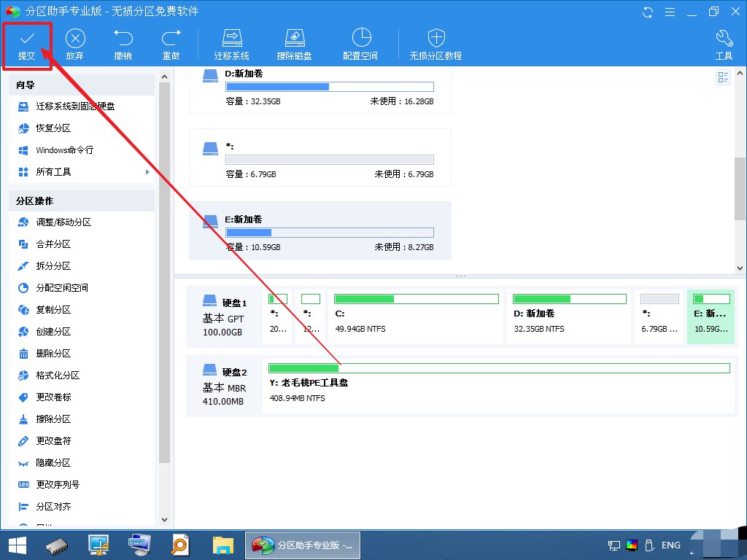
Task: Select 硬盘2 basic MBR disk header
Action: point(224,386)
